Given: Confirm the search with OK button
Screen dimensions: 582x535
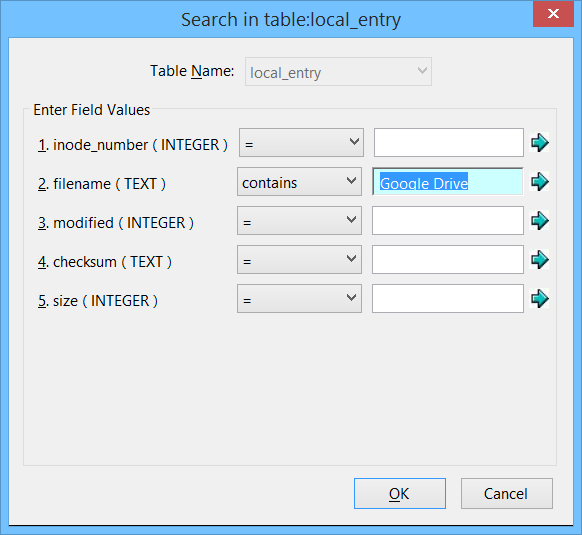Looking at the screenshot, I should click(x=400, y=493).
